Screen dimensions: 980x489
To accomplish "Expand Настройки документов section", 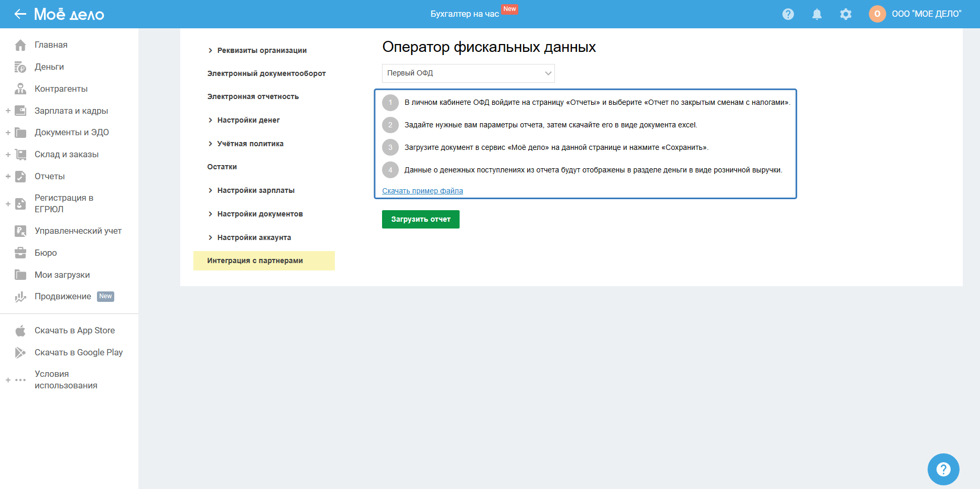I will coord(210,214).
